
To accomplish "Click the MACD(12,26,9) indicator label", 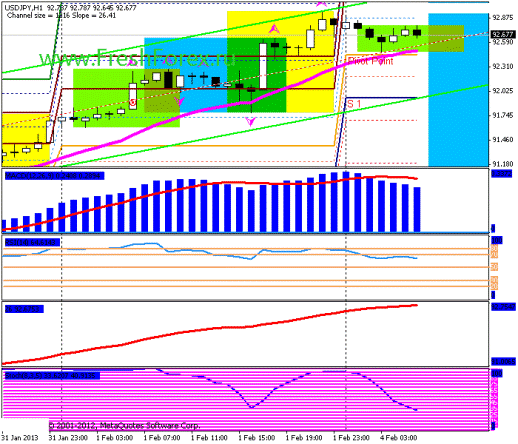I will [54, 176].
